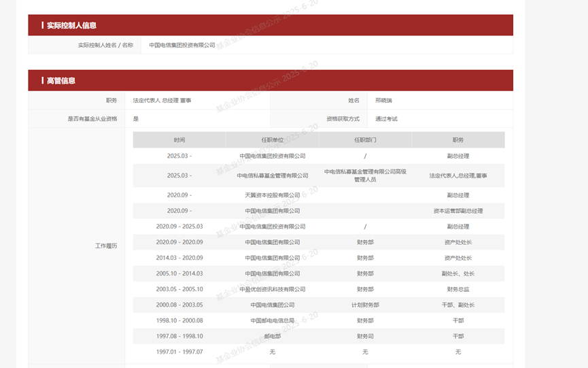Image resolution: width=588 pixels, height=368 pixels.
Task: Click 资产处处长 in the 2020.09 - 2020.09 row
Action: click(x=458, y=242)
